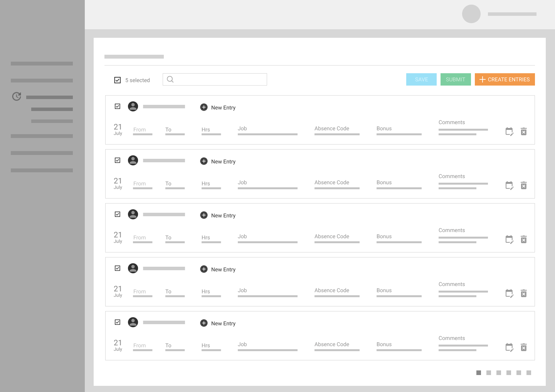Viewport: 555px width, 392px height.
Task: Click the 'New Entry' label on second card
Action: click(x=223, y=162)
